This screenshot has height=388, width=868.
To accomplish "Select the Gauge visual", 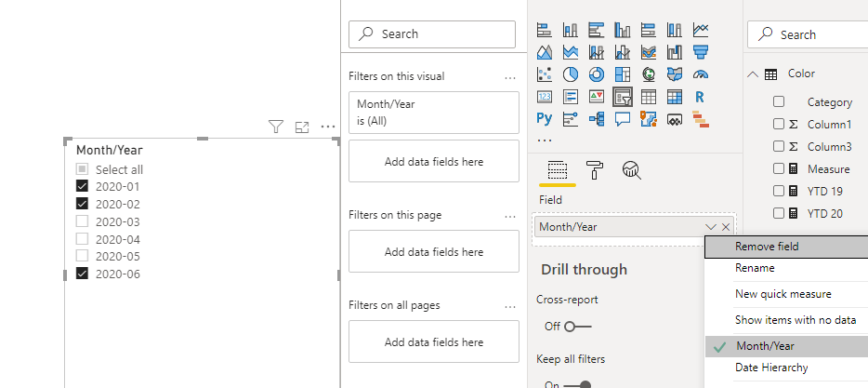I will click(x=701, y=74).
